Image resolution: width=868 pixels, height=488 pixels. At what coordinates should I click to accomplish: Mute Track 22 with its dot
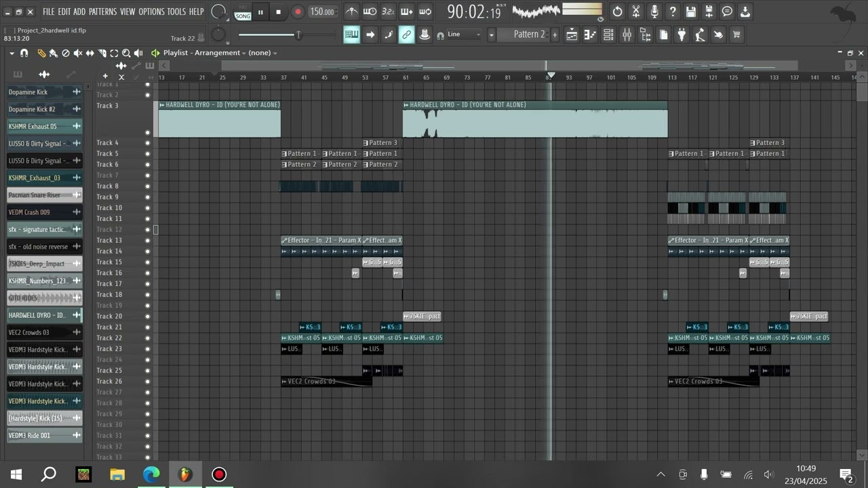coord(148,338)
